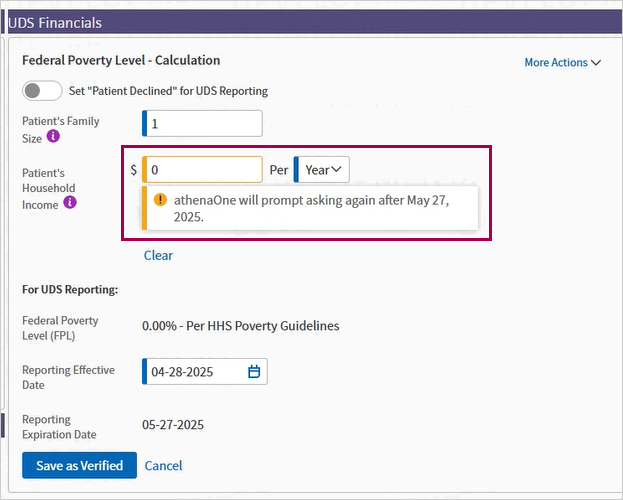Click the Reporting Effective Date field
Viewport: 623px width, 500px height.
click(x=205, y=372)
